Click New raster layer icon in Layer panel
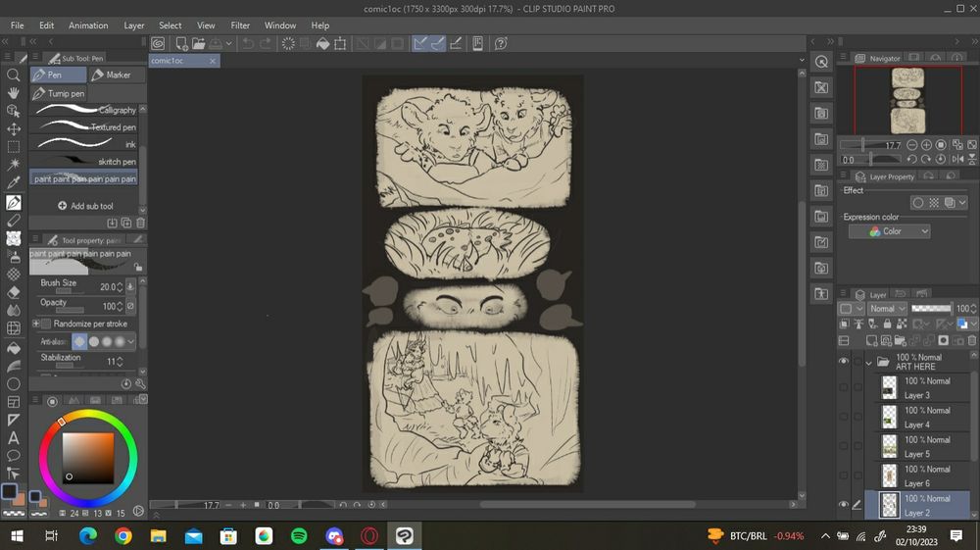 coord(871,340)
